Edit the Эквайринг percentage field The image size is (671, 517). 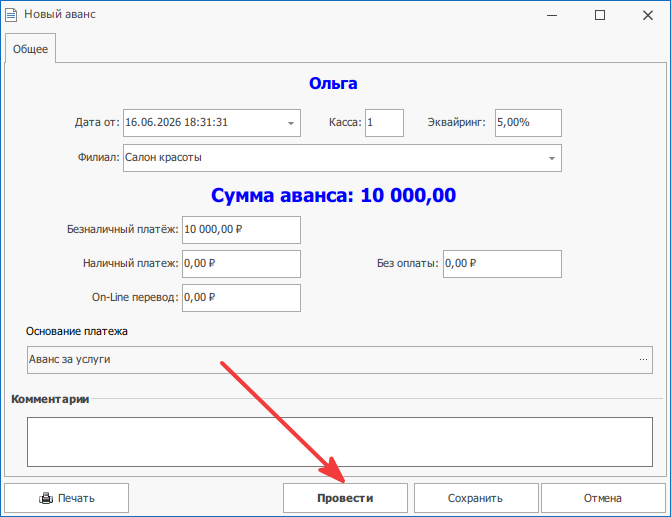click(x=528, y=123)
